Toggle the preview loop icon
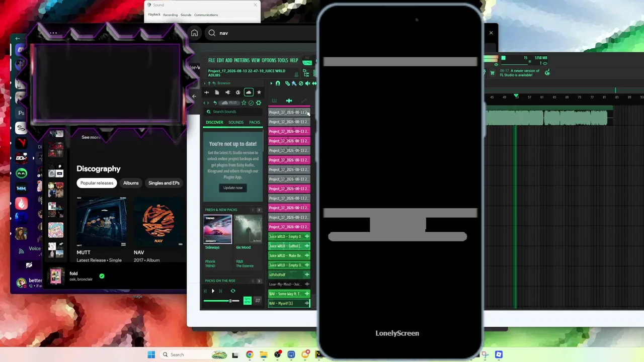Image resolution: width=644 pixels, height=362 pixels. pyautogui.click(x=233, y=291)
